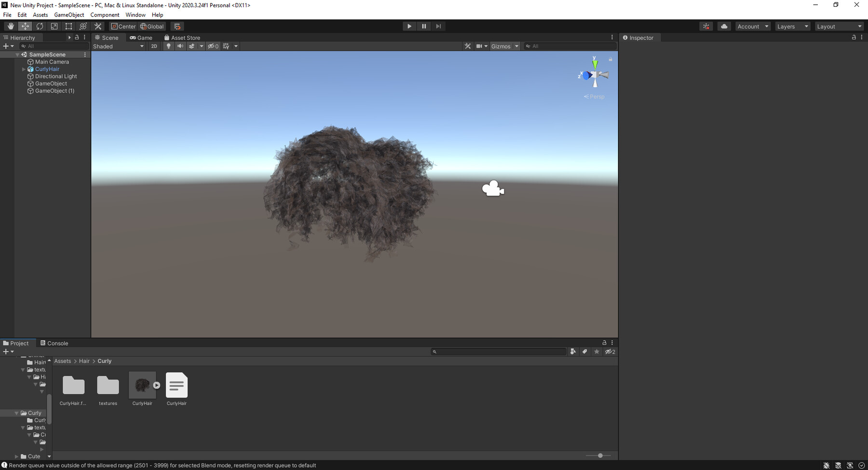Select the Rotate tool
Screen dimensions: 868x470
[x=40, y=27]
